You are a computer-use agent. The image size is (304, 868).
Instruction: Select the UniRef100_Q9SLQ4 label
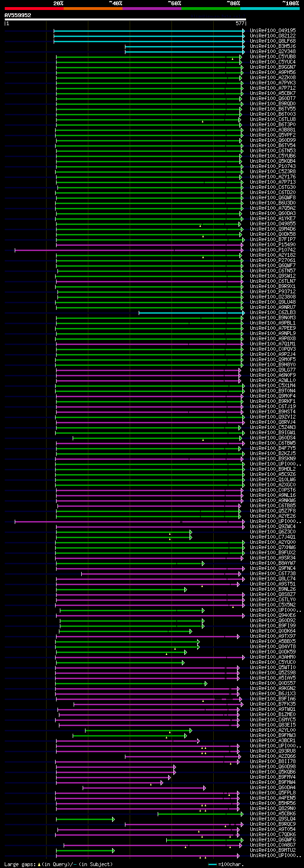click(x=273, y=819)
